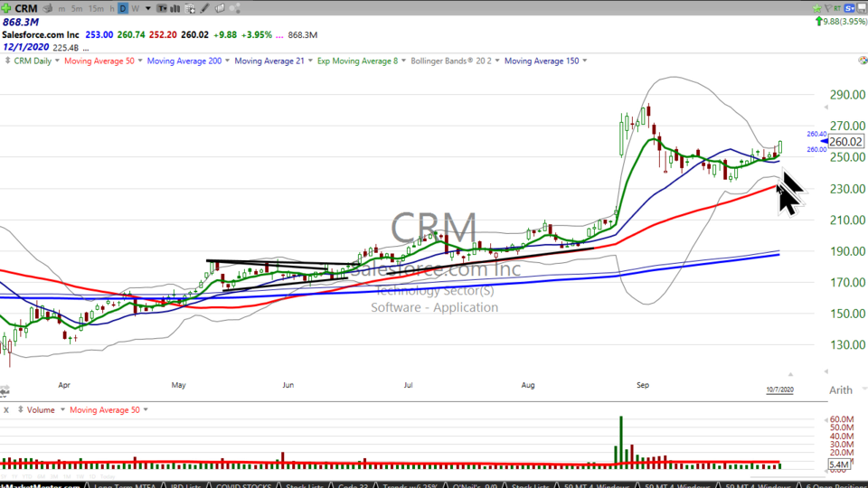Select the Daily 'D' timeframe
The width and height of the screenshot is (868, 488).
pyautogui.click(x=123, y=9)
